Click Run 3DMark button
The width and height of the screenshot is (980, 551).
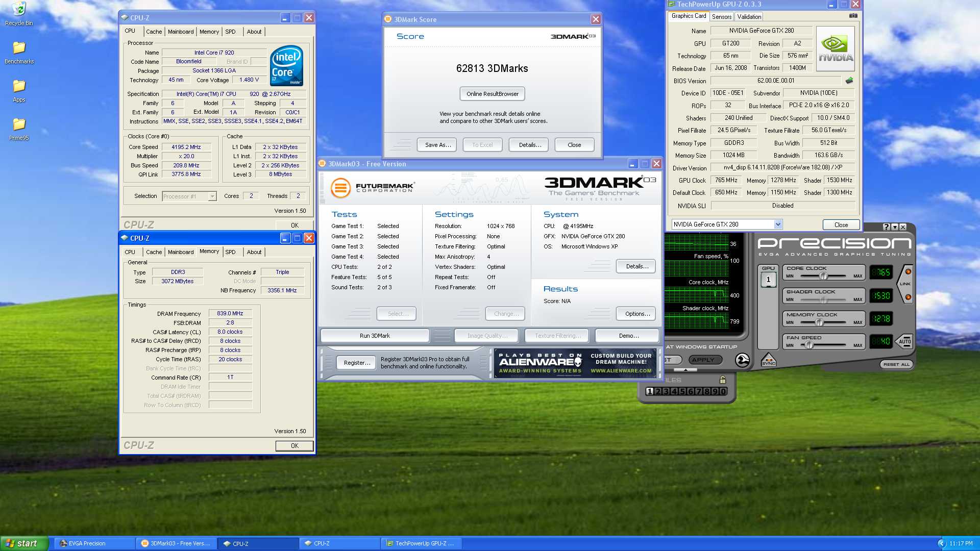click(375, 336)
